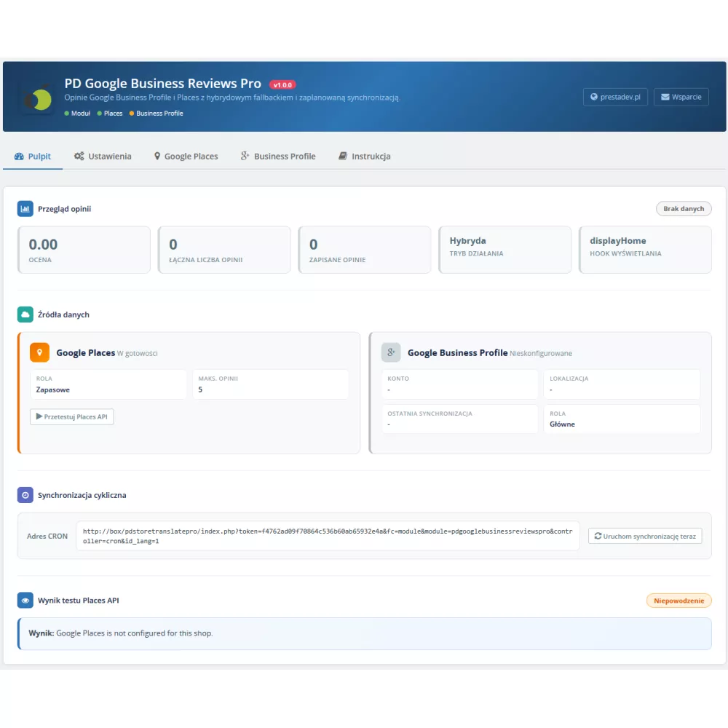
Task: Click the Ostatnia synchronizacja field
Action: click(x=459, y=419)
